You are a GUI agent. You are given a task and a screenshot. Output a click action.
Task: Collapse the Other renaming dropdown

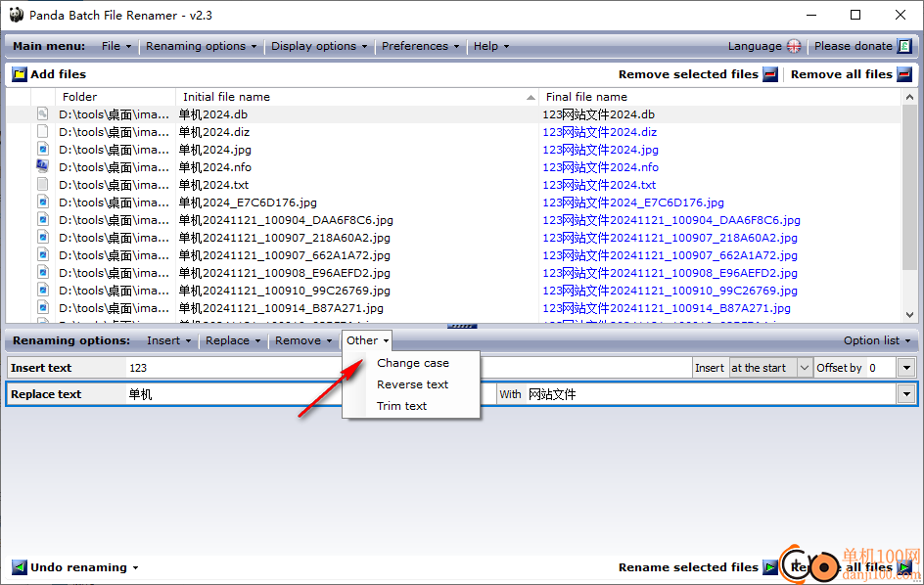point(367,340)
